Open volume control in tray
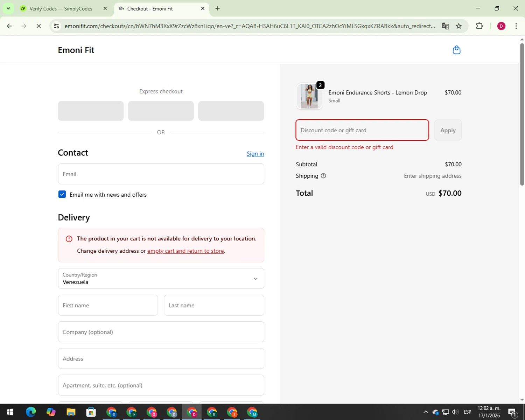525x420 pixels. tap(455, 412)
